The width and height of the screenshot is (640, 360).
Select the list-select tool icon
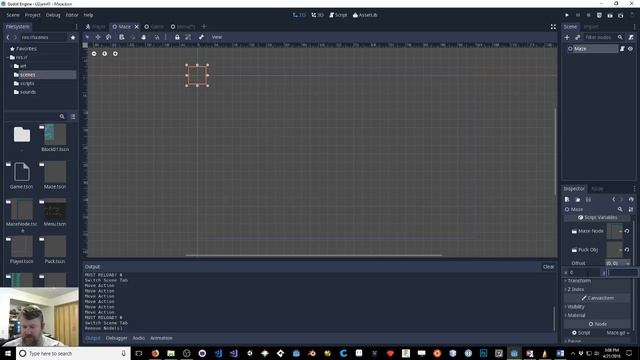tap(122, 37)
